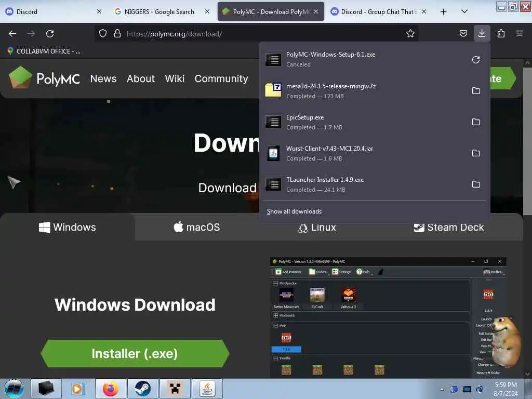
Task: Open the About page link
Action: click(141, 78)
